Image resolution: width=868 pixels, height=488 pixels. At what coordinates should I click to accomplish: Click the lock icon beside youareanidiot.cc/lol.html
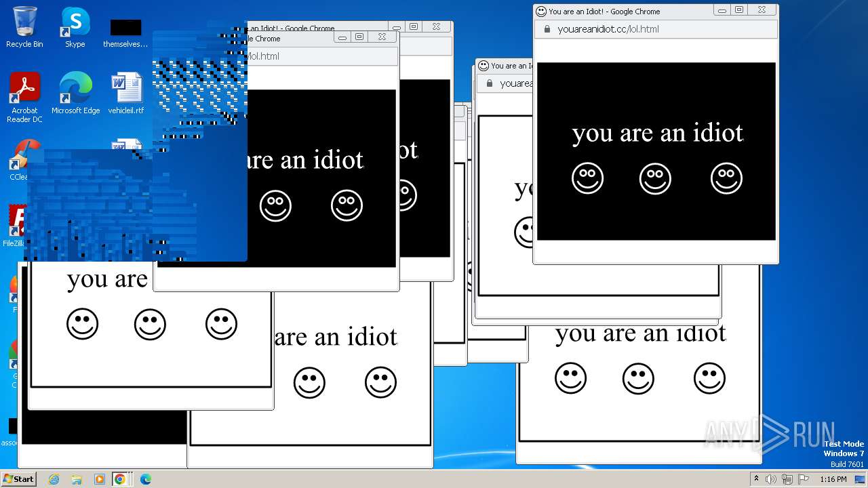547,29
